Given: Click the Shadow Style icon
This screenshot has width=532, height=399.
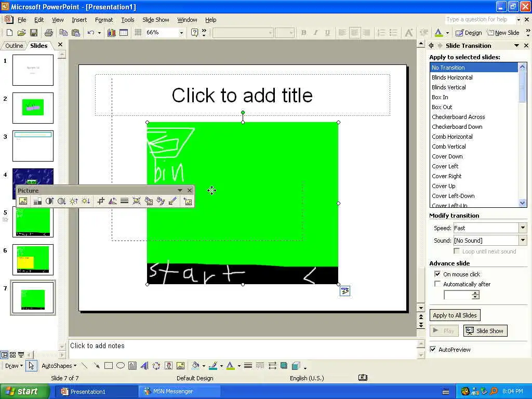Looking at the screenshot, I should coord(284,366).
